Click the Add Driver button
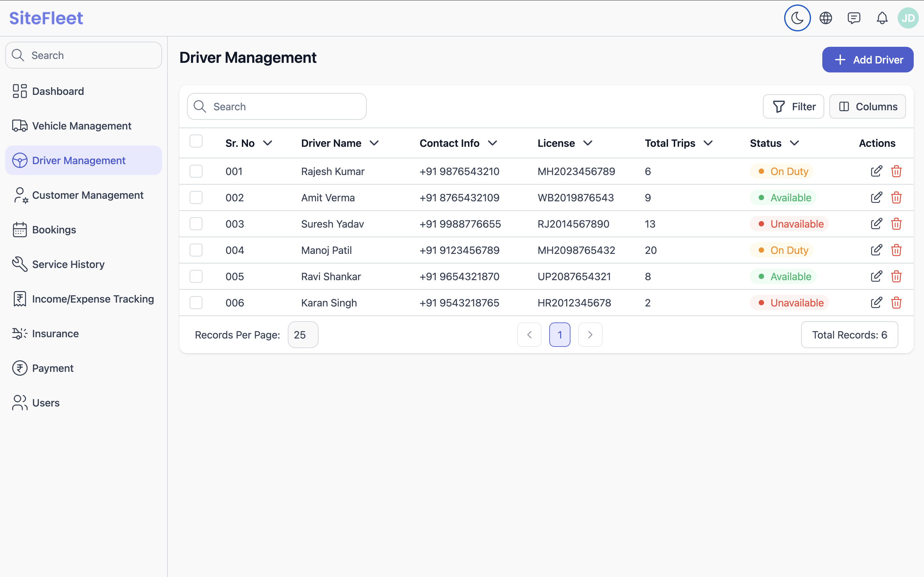 tap(868, 60)
